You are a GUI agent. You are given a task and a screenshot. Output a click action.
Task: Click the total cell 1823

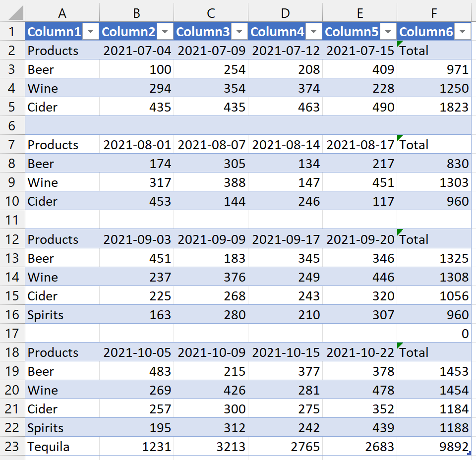click(434, 107)
